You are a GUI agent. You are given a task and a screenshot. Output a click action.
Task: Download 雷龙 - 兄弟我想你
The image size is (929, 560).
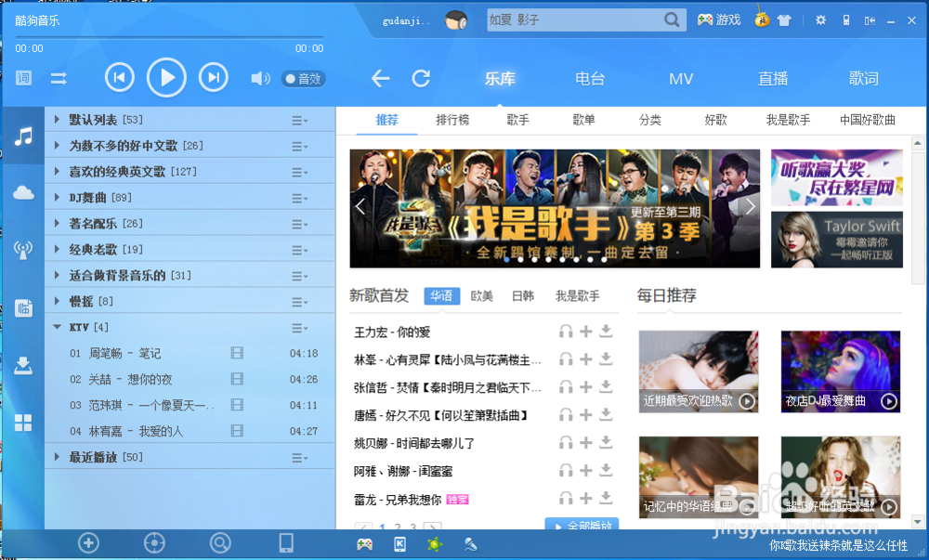pos(606,498)
